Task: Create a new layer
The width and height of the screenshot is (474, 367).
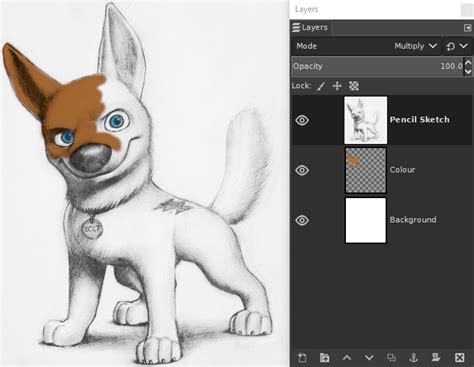Action: (x=302, y=358)
